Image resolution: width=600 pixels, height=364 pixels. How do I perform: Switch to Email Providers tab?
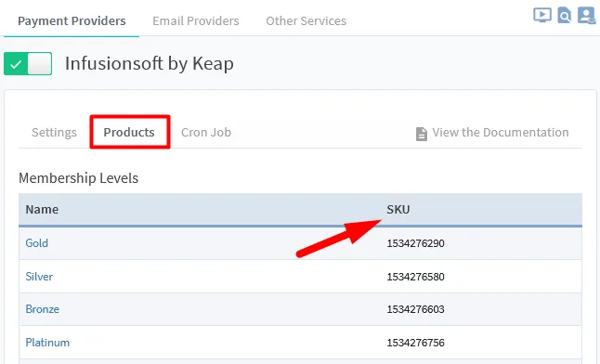[196, 20]
